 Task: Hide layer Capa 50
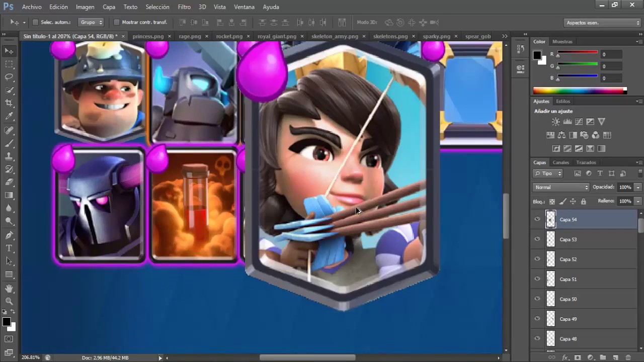tap(537, 299)
